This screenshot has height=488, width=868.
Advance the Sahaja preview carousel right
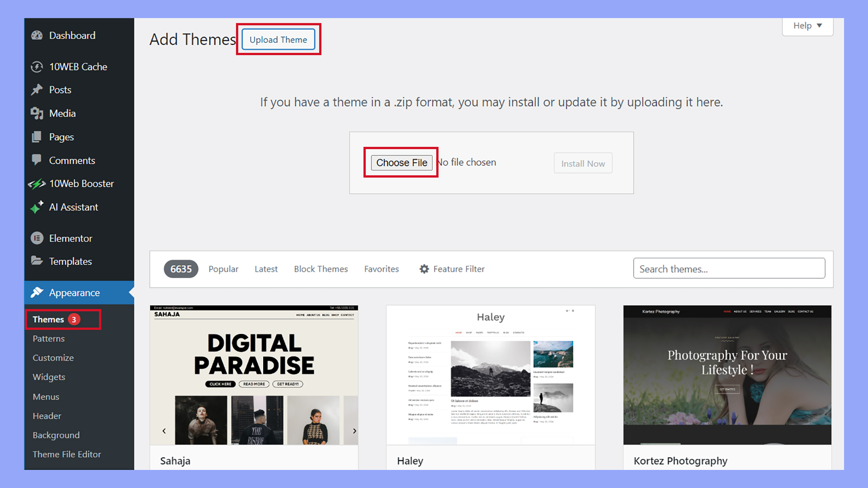pos(354,431)
